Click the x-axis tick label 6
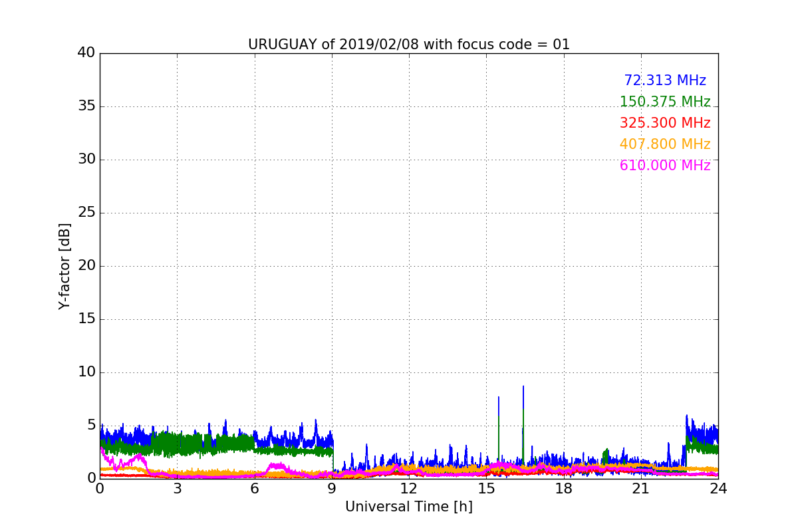Viewport: 798px width, 532px height. click(x=254, y=488)
